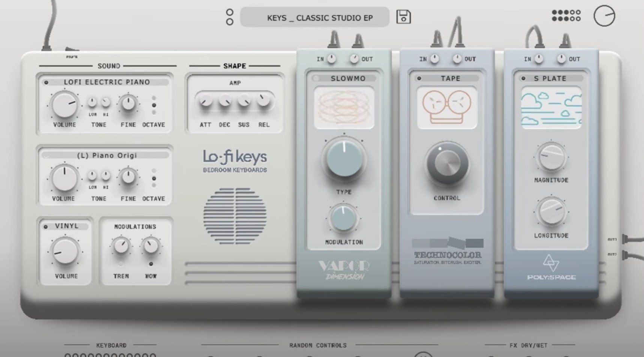Click the WOW modulation knob
644x357 pixels.
151,246
